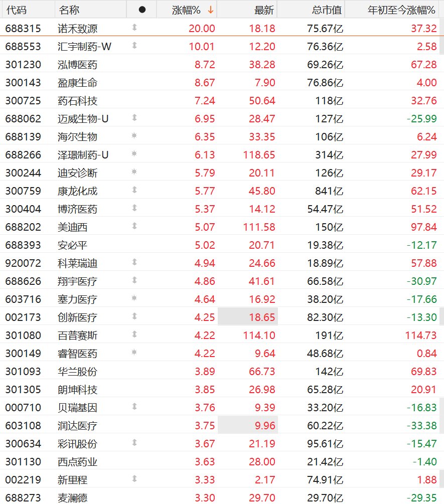Click the burst marker icon beside 迪安诊断

pyautogui.click(x=134, y=172)
